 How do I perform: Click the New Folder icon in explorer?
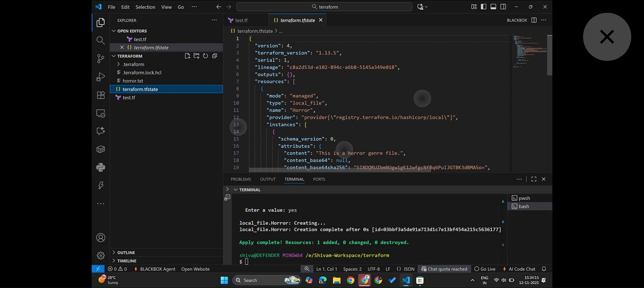click(196, 56)
